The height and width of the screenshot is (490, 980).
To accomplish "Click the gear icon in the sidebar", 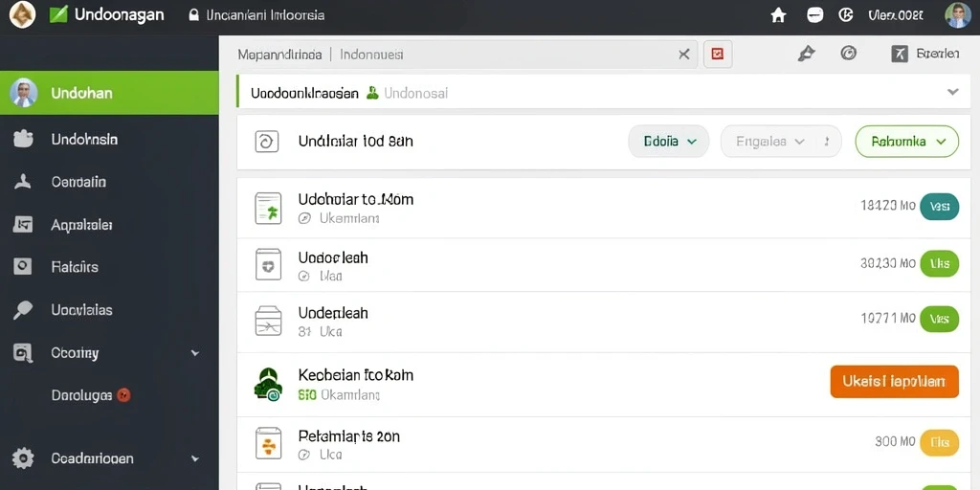I will click(23, 458).
